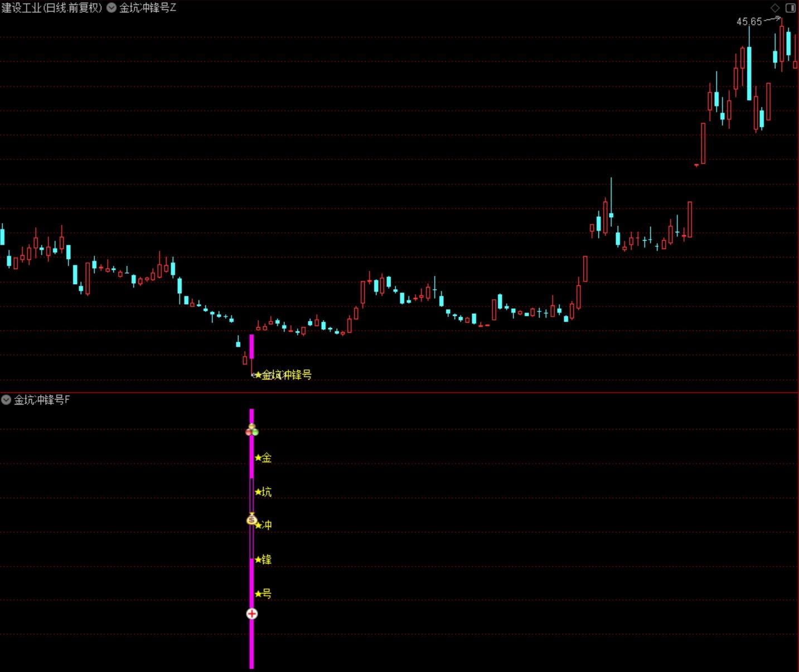Click the ★冲 label in sub-chart
Screen dimensions: 799x672
pos(263,525)
